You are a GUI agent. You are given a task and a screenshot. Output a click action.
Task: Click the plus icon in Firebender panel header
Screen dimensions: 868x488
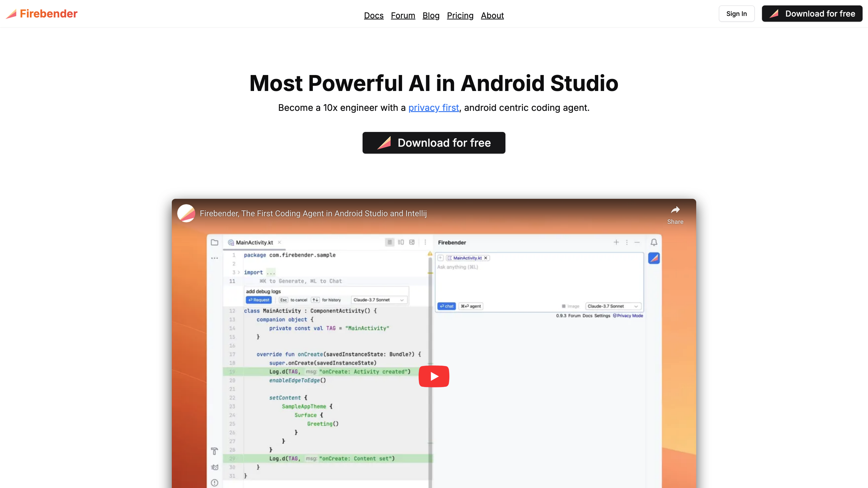(616, 242)
